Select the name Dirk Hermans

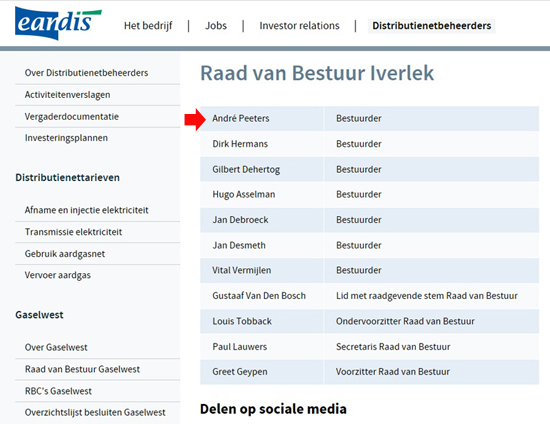point(240,144)
